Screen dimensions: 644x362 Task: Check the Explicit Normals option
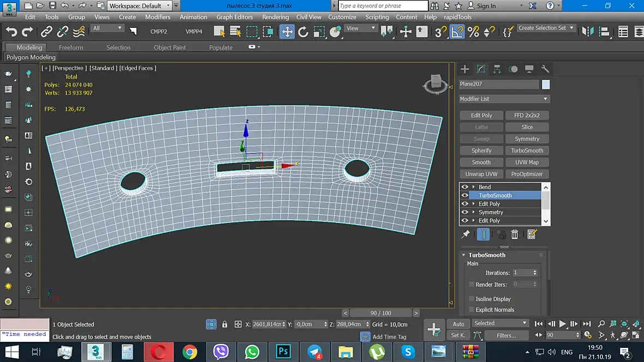pyautogui.click(x=472, y=310)
